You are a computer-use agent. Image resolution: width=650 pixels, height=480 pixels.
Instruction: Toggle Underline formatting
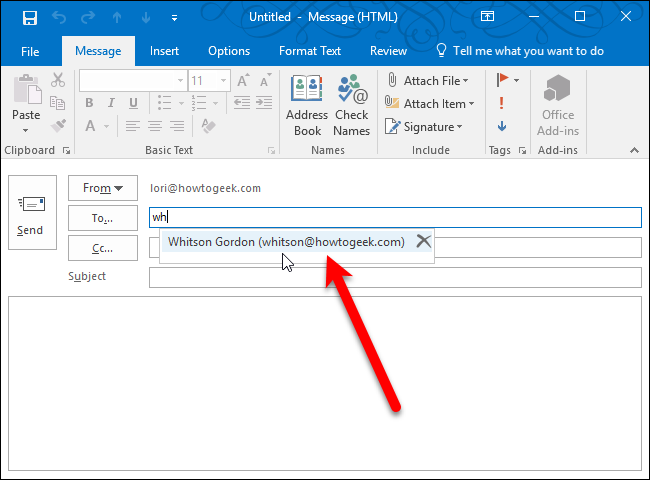(x=133, y=103)
